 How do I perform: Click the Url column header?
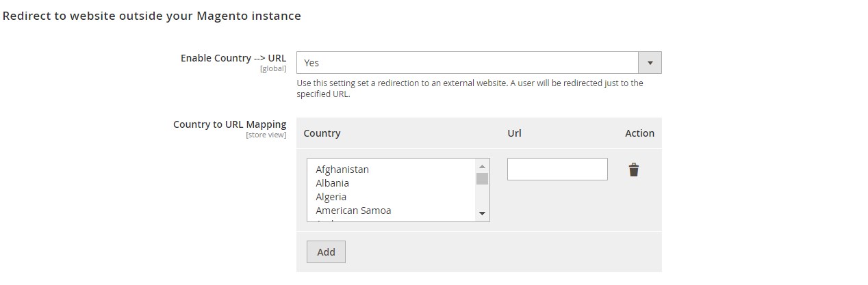514,133
